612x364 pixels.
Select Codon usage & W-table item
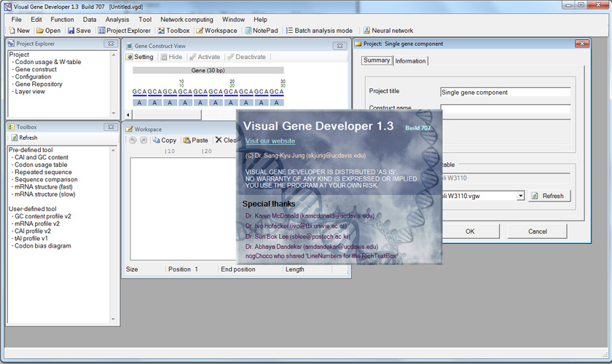(x=48, y=62)
